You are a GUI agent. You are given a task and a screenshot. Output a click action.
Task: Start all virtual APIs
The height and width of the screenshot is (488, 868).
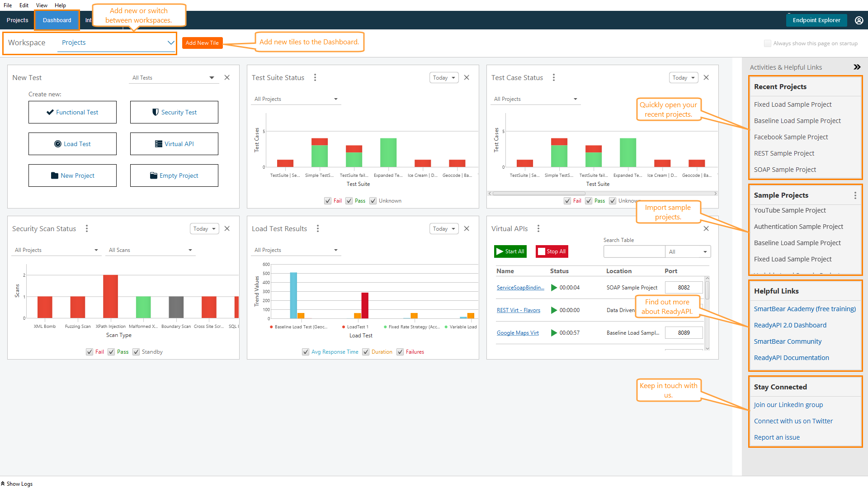point(510,251)
